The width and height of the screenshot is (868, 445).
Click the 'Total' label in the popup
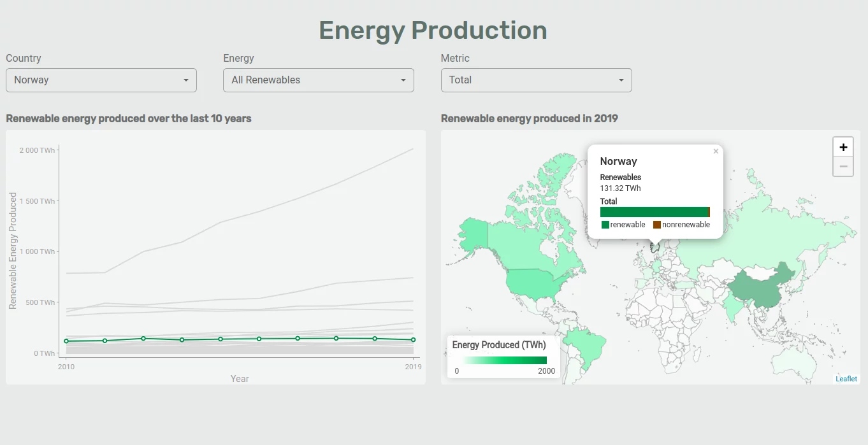tap(609, 201)
